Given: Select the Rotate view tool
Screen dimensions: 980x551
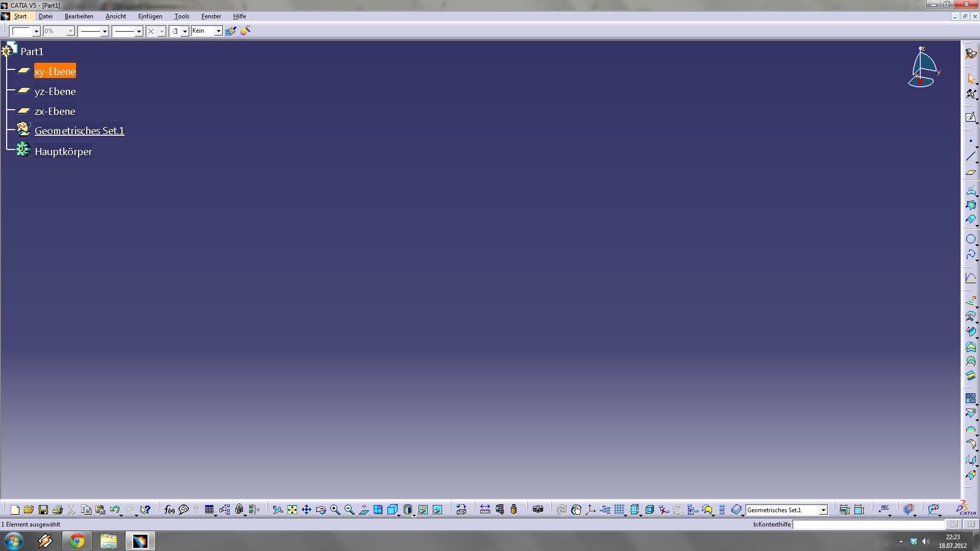Looking at the screenshot, I should [321, 510].
